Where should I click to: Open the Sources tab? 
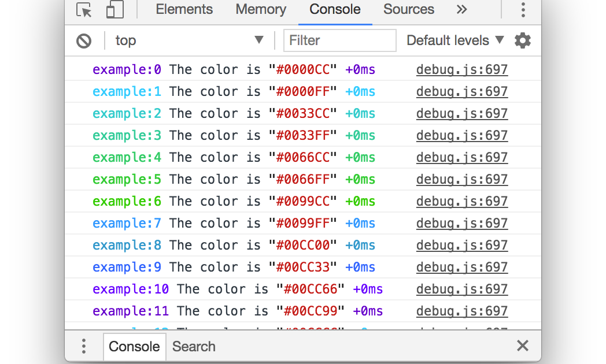tap(408, 10)
